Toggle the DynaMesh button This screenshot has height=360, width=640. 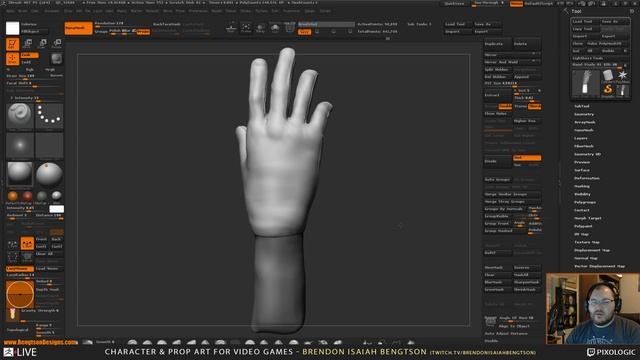78,28
